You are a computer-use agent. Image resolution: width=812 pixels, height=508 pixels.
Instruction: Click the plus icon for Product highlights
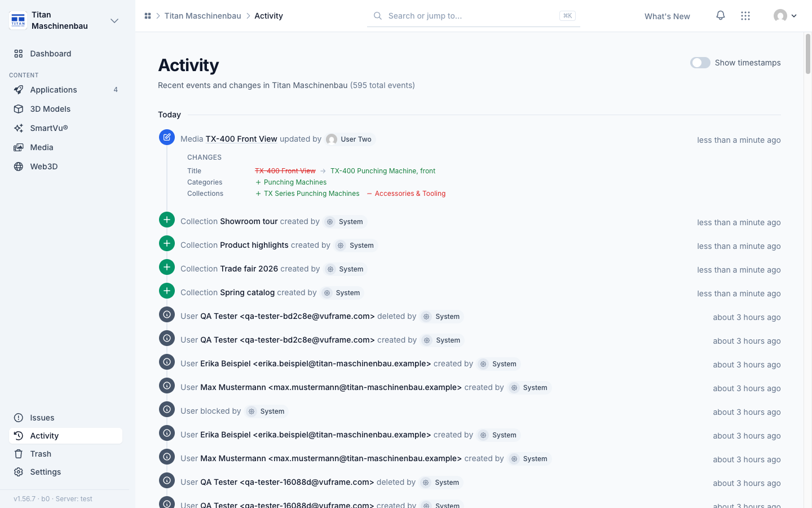pos(167,243)
